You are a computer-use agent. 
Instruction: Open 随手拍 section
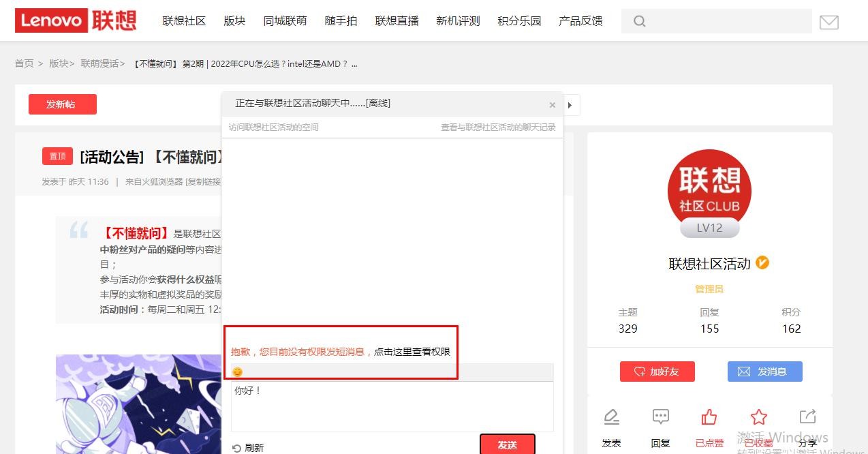341,21
